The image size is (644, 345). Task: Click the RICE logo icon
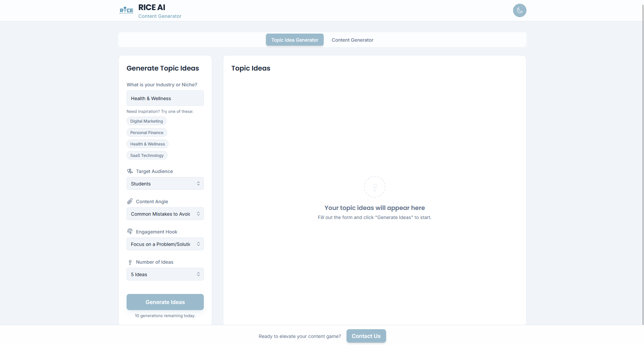(126, 10)
